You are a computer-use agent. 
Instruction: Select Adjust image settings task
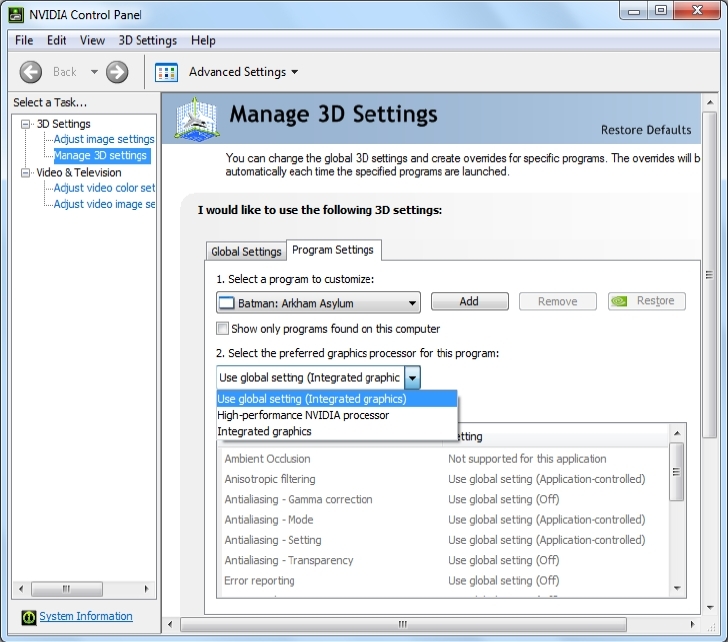pyautogui.click(x=104, y=139)
